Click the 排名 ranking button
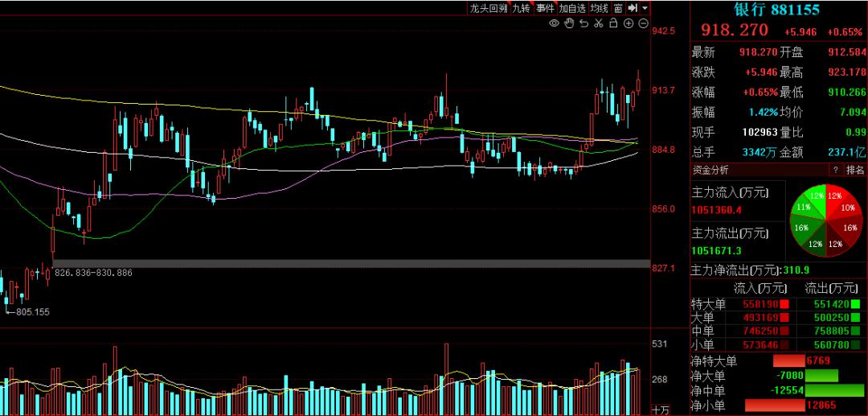 855,170
